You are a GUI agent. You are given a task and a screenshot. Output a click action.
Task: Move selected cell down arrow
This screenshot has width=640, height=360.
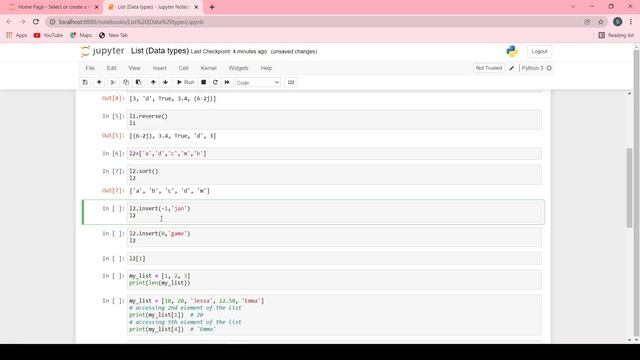(x=165, y=82)
